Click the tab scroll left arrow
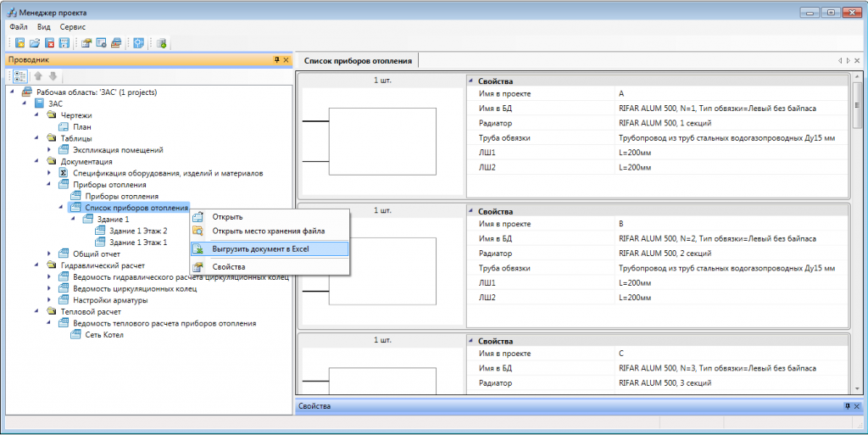 click(840, 60)
